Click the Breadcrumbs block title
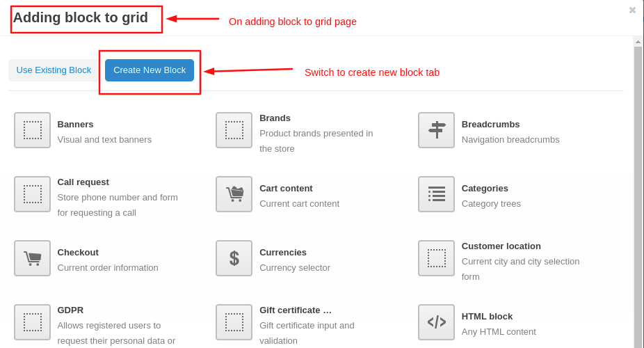Image resolution: width=644 pixels, height=348 pixels. tap(490, 125)
